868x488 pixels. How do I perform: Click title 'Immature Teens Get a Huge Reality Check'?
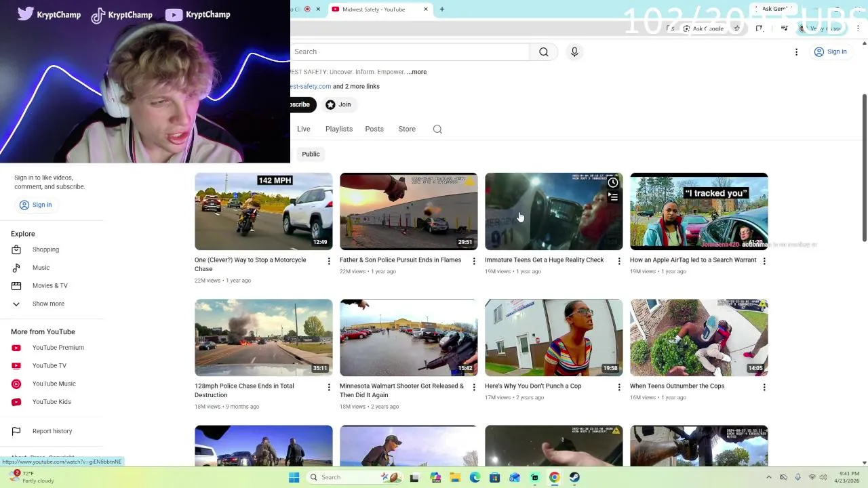click(544, 260)
